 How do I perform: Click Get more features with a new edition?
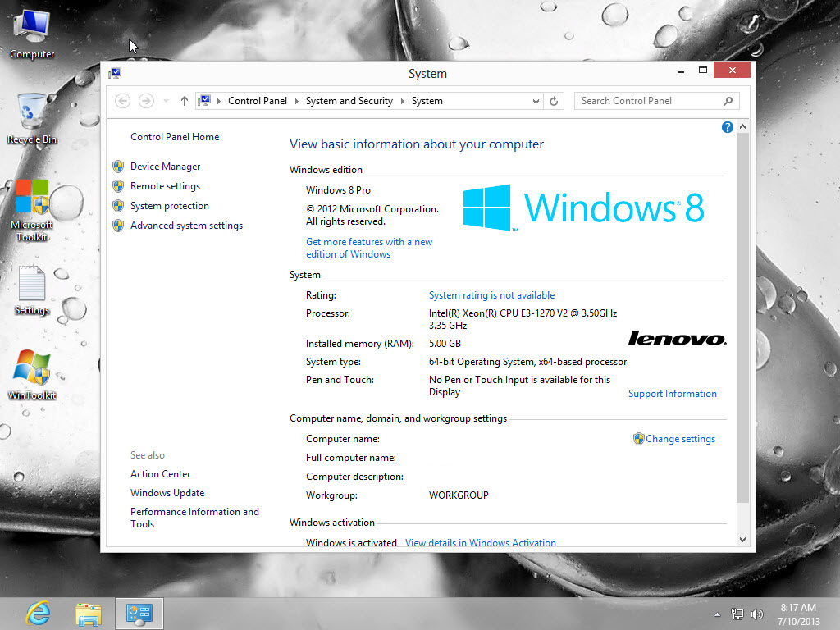(x=369, y=248)
